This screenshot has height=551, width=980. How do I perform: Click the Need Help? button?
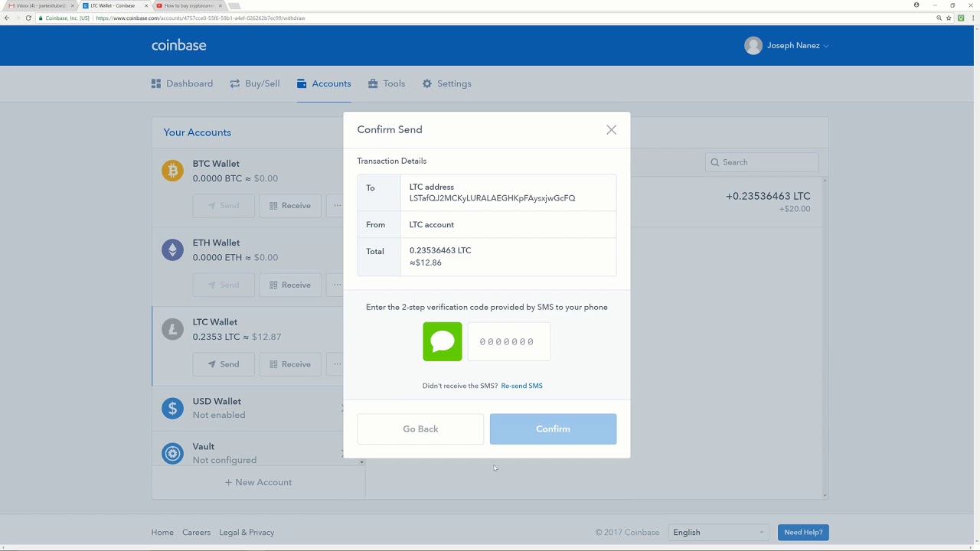pyautogui.click(x=803, y=532)
